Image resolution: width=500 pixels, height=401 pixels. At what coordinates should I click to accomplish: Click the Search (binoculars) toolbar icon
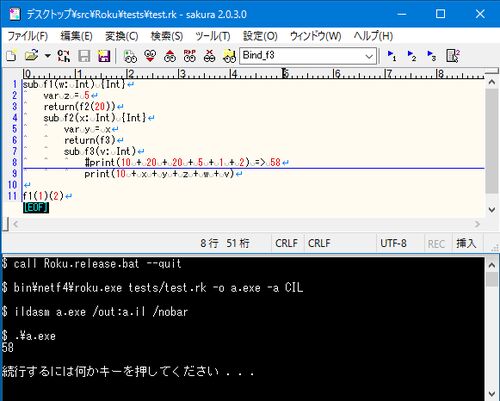click(x=130, y=56)
